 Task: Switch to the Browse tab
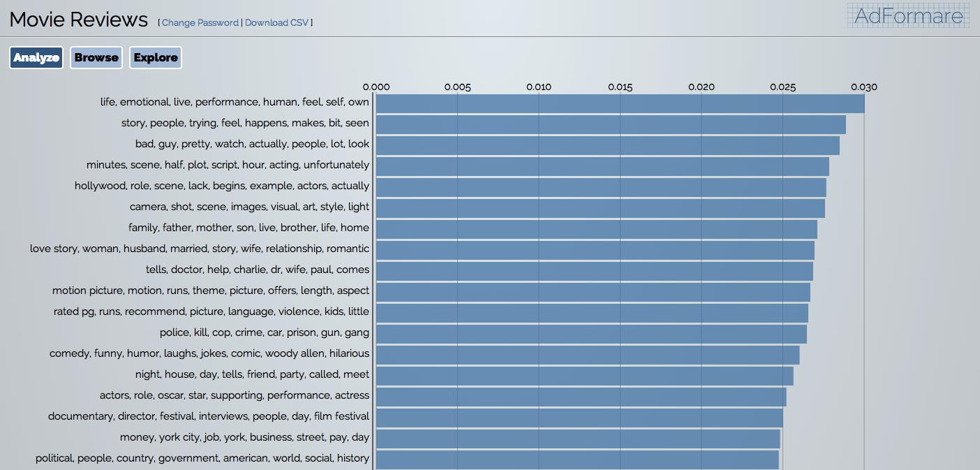(96, 57)
